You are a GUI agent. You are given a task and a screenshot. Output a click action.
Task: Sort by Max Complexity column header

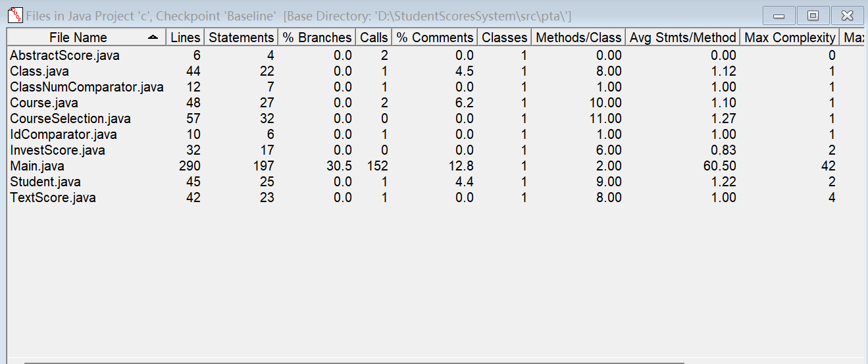pyautogui.click(x=790, y=38)
